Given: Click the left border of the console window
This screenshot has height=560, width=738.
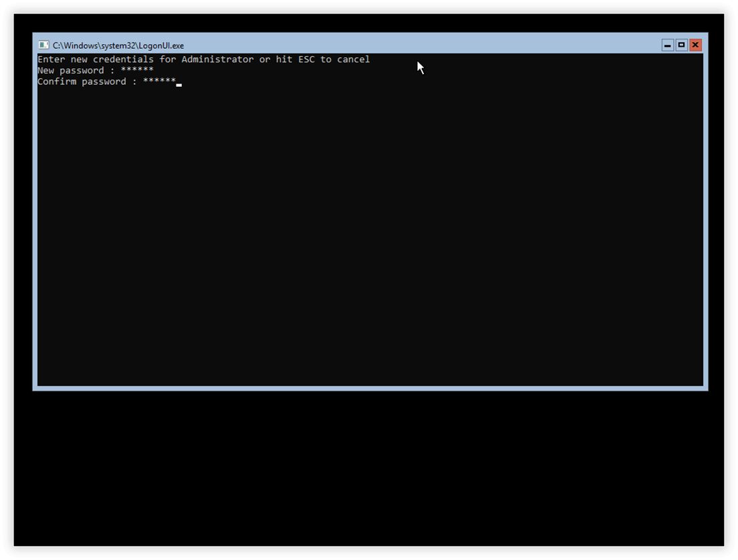Looking at the screenshot, I should [35, 219].
